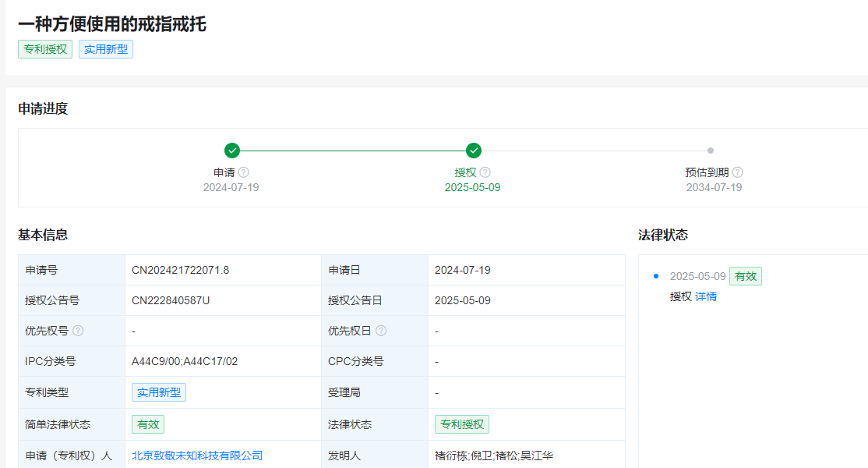This screenshot has width=868, height=468.
Task: Click the 实用新型 tag in 专利类型 row
Action: click(x=159, y=392)
